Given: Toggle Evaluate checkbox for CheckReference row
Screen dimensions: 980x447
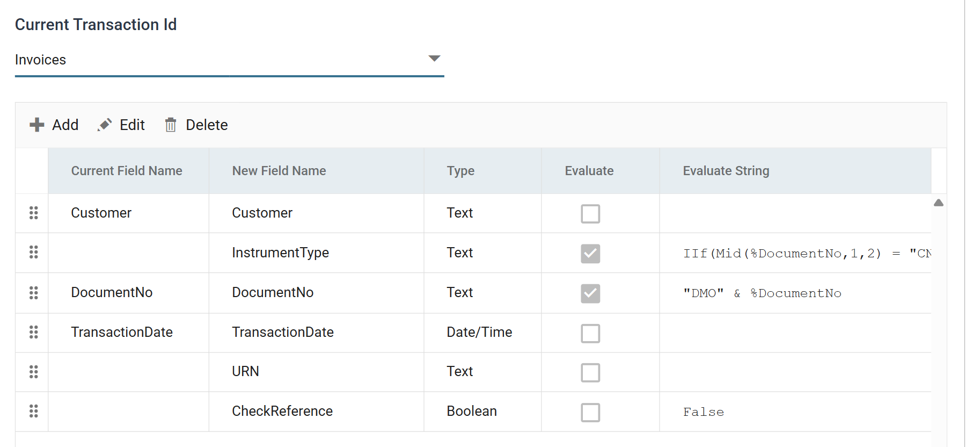Looking at the screenshot, I should pyautogui.click(x=590, y=412).
